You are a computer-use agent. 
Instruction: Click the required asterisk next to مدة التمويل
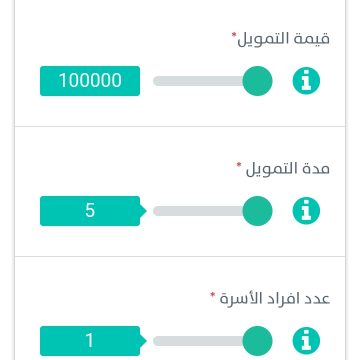pyautogui.click(x=239, y=165)
